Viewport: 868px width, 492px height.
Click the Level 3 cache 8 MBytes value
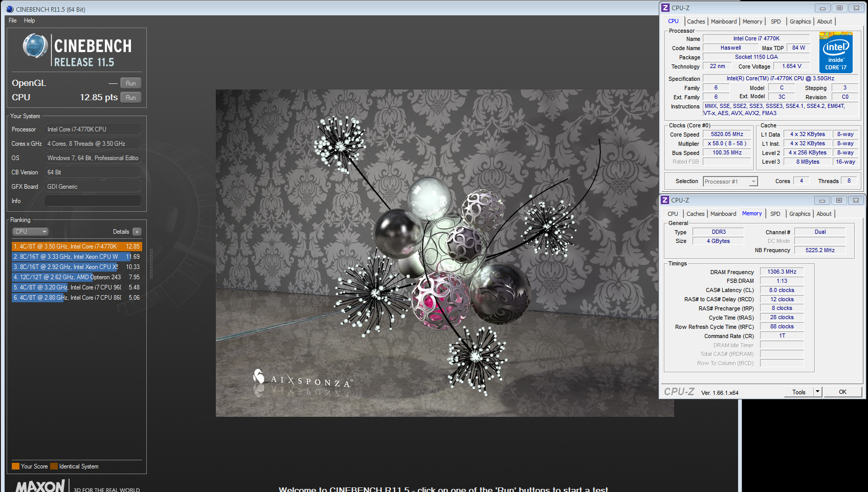(808, 162)
